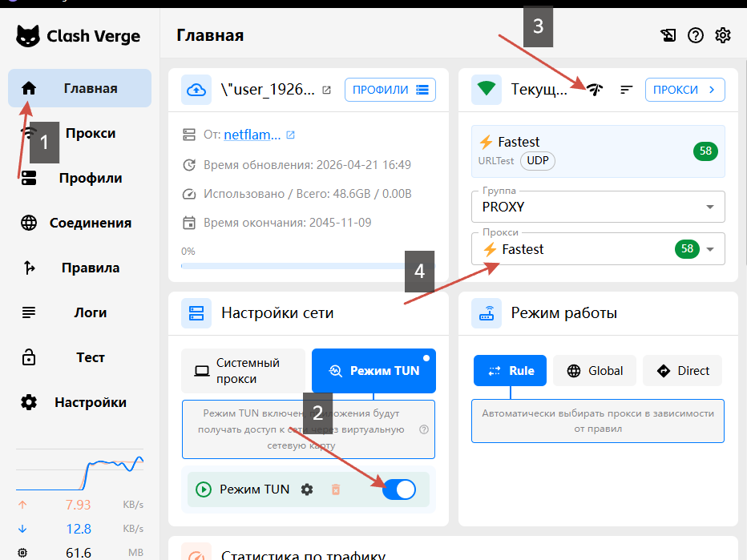Screen dimensions: 747x560
Task: Click the TUN service trash delete icon
Action: click(336, 489)
